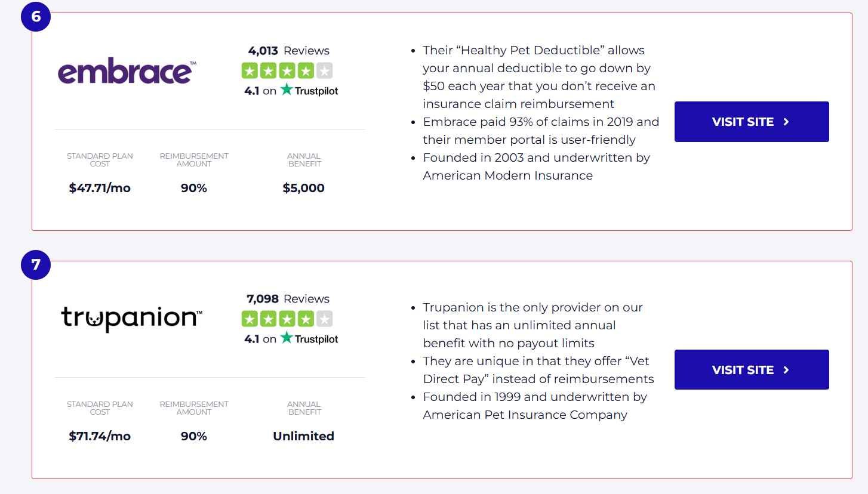Click Embrace's 90% reimbursement amount
The height and width of the screenshot is (494, 868).
194,188
